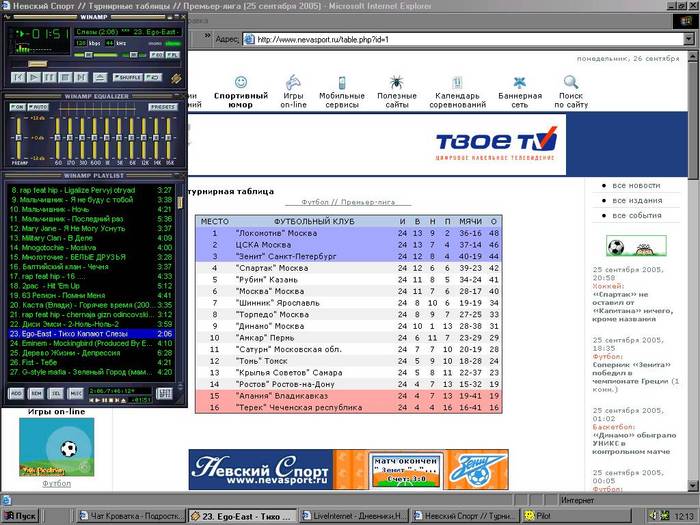Click the Zenit logo in bottom banner
This screenshot has height=525, width=700.
[478, 470]
